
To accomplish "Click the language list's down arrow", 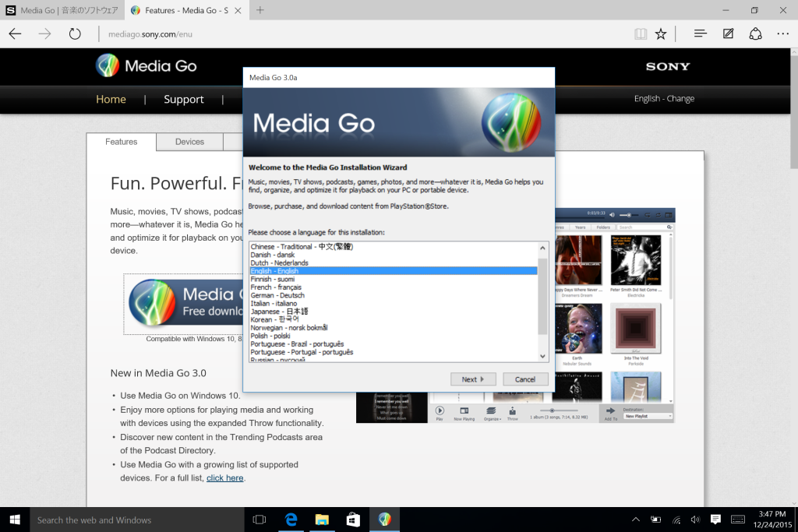I will click(542, 356).
